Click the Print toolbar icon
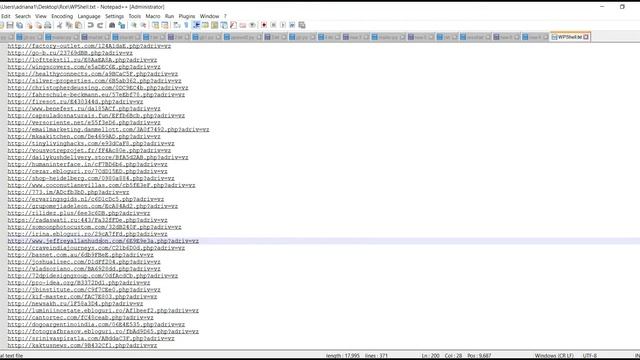The height and width of the screenshot is (360, 640). click(x=47, y=25)
